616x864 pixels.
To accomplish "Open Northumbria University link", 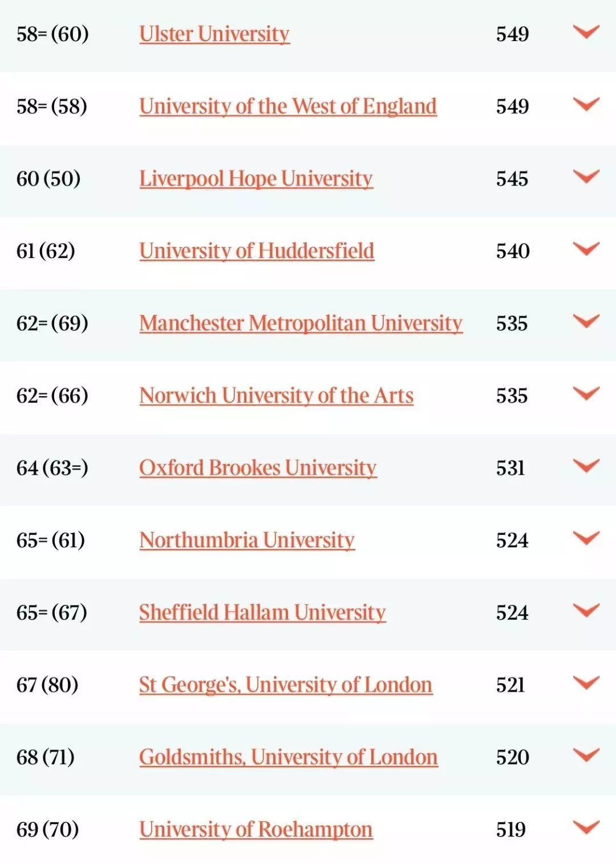I will (247, 540).
